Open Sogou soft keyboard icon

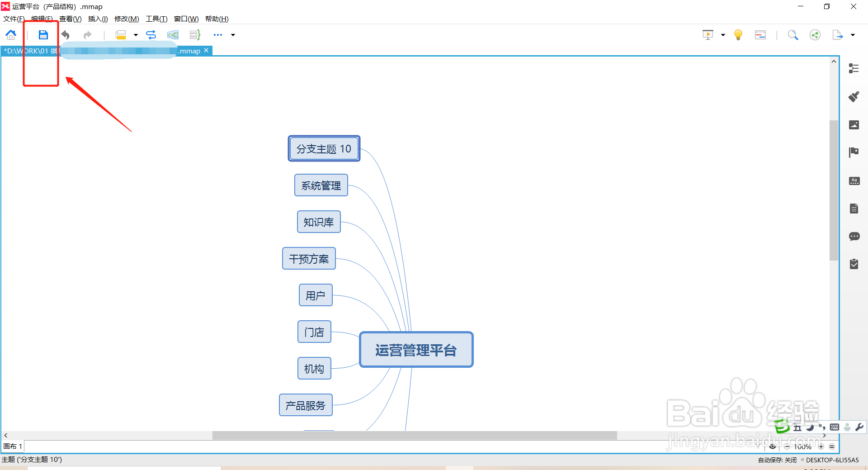click(x=835, y=427)
